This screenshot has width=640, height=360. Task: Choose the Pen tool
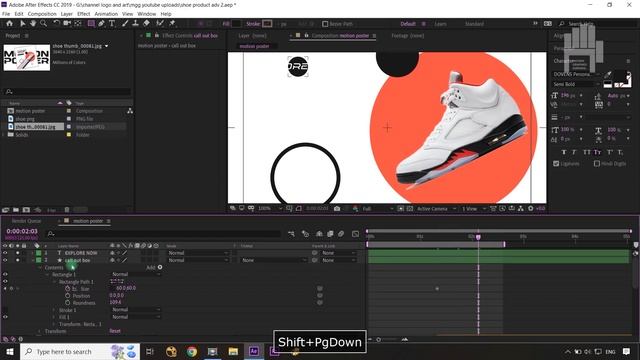point(101,24)
